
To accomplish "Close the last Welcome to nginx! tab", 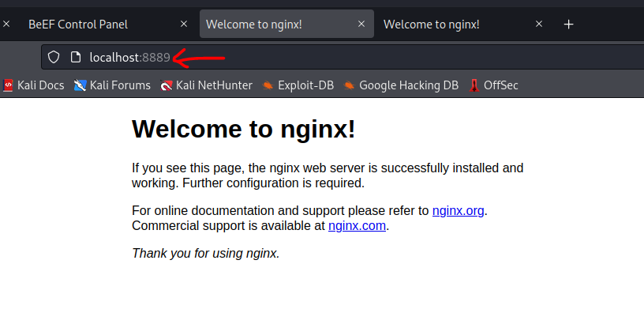I will coord(539,25).
